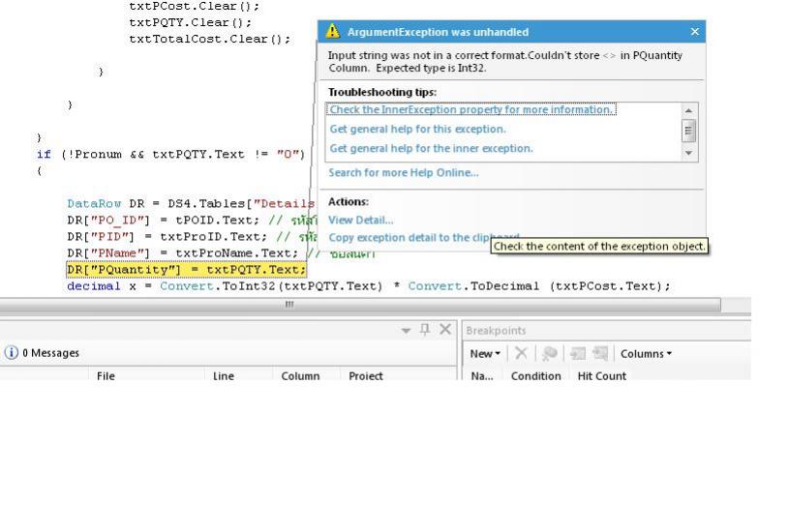Open the Columns dropdown in Breakpoints

point(646,353)
